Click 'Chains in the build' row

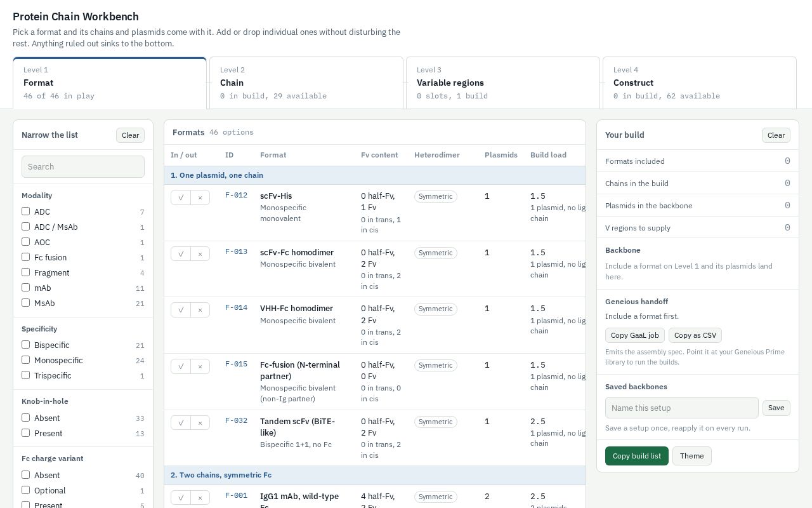698,184
